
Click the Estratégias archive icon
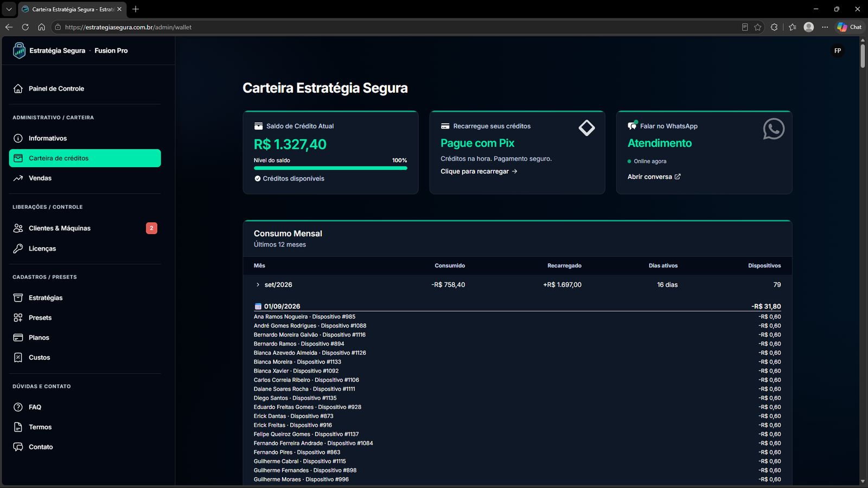click(18, 298)
